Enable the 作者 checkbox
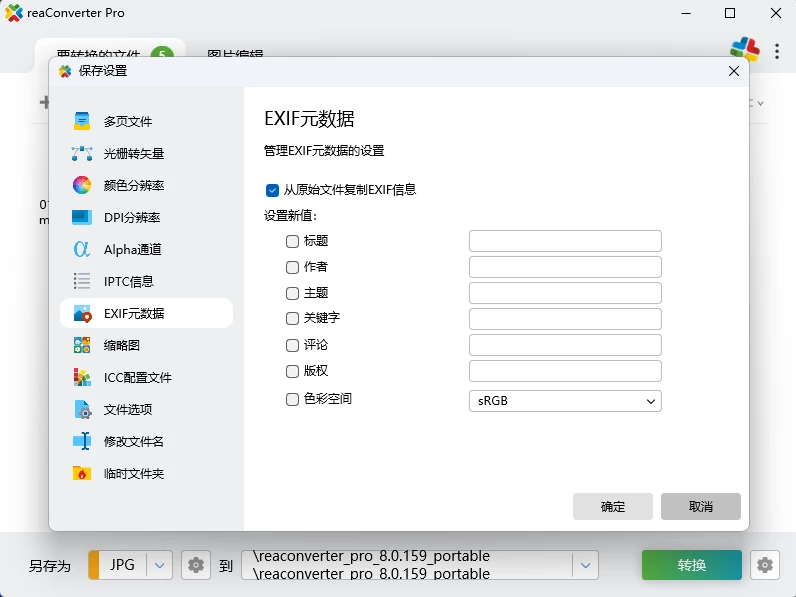This screenshot has width=796, height=597. (x=292, y=267)
